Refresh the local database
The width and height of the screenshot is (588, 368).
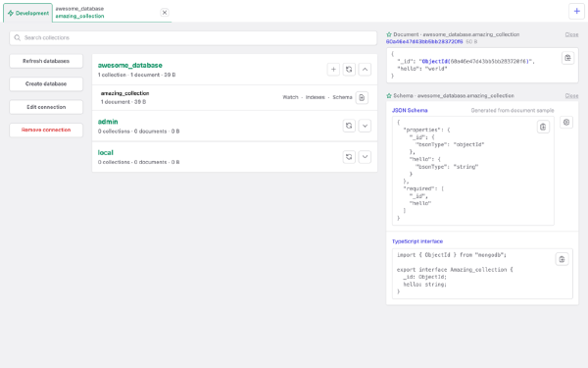tap(349, 157)
